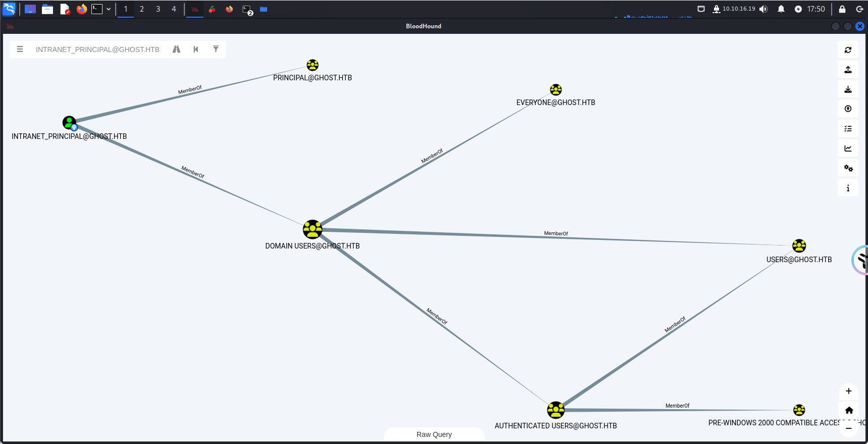This screenshot has height=444, width=868.
Task: Switch to workspace 3 in taskbar
Action: (158, 9)
